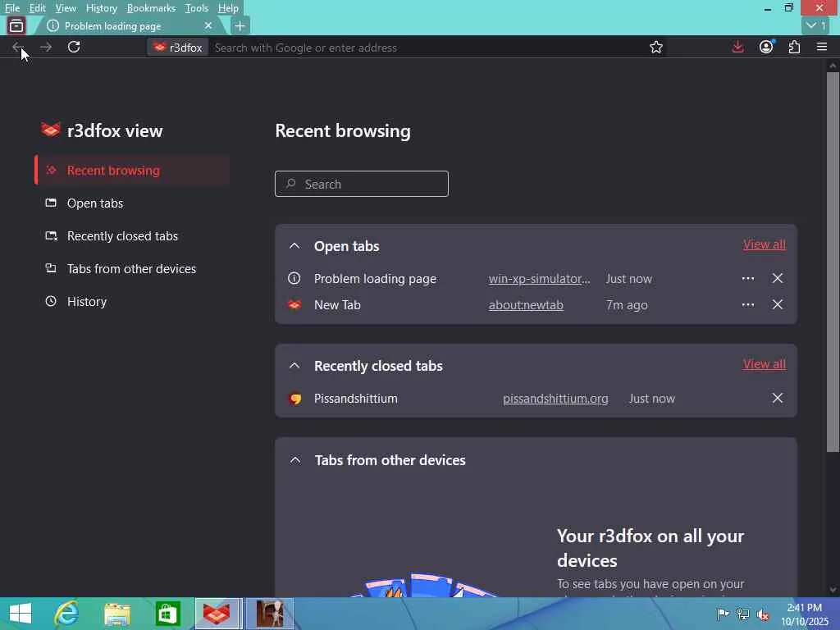Close the New Tab row
The width and height of the screenshot is (840, 630).
(778, 304)
